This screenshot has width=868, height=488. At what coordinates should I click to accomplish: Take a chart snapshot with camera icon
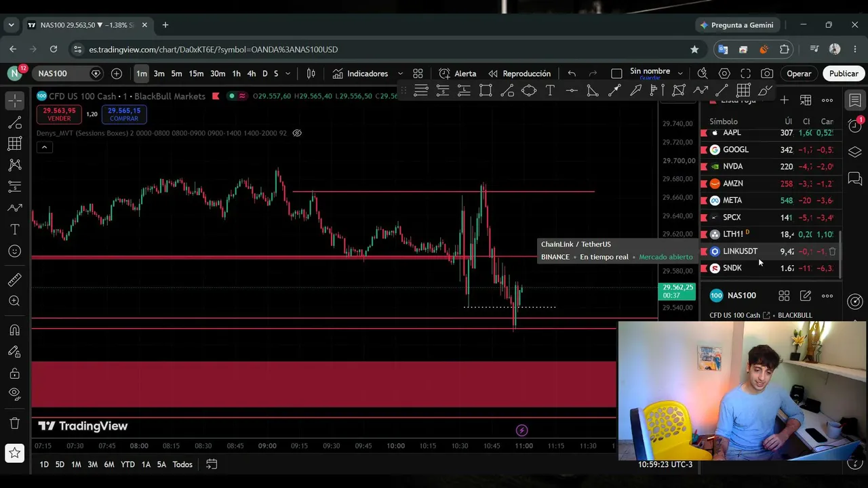pyautogui.click(x=767, y=73)
